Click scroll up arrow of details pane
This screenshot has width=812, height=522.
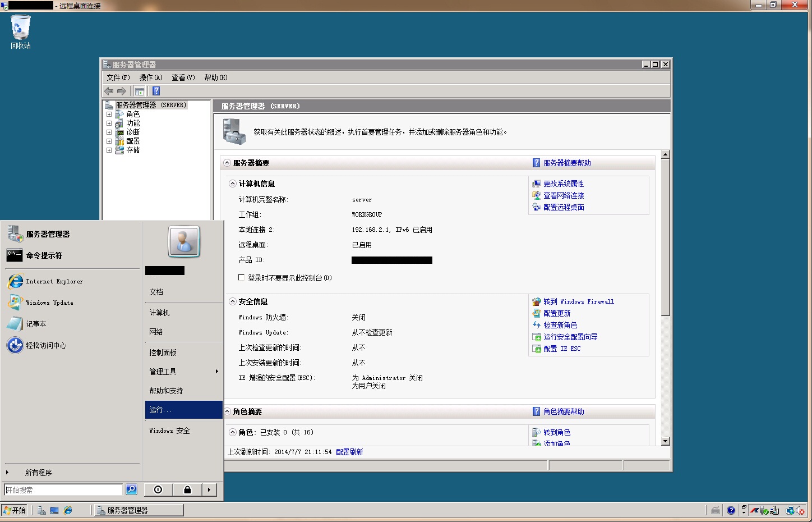pos(666,154)
